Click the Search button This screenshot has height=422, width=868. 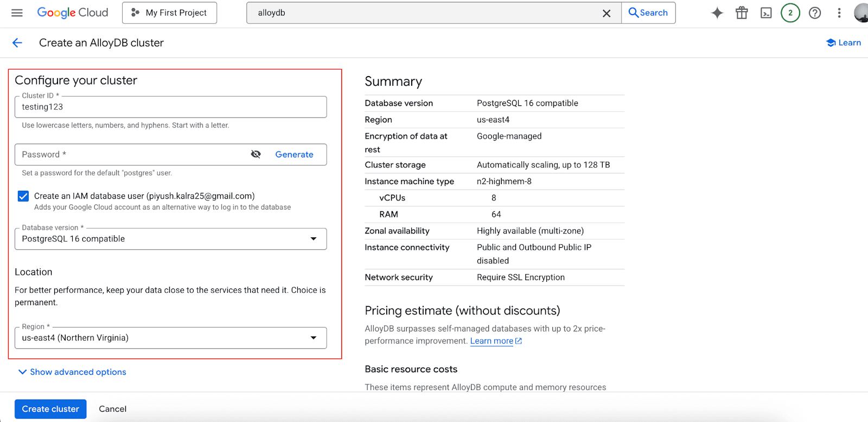tap(648, 12)
